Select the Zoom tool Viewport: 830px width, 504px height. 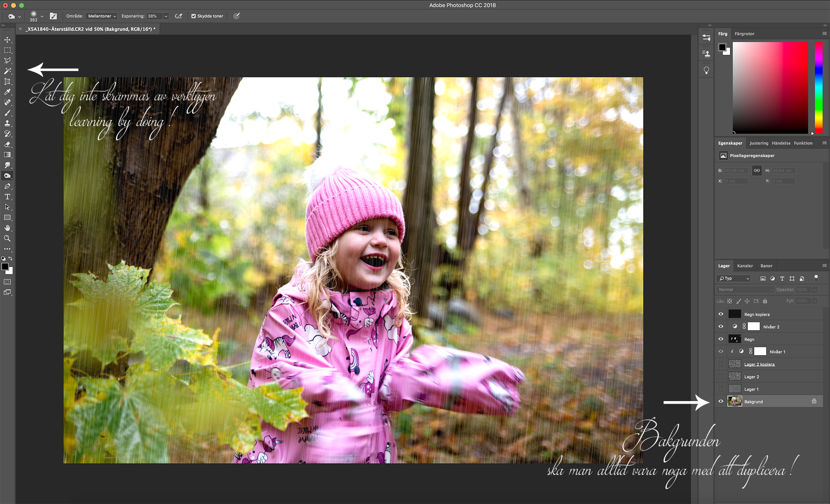pos(7,239)
